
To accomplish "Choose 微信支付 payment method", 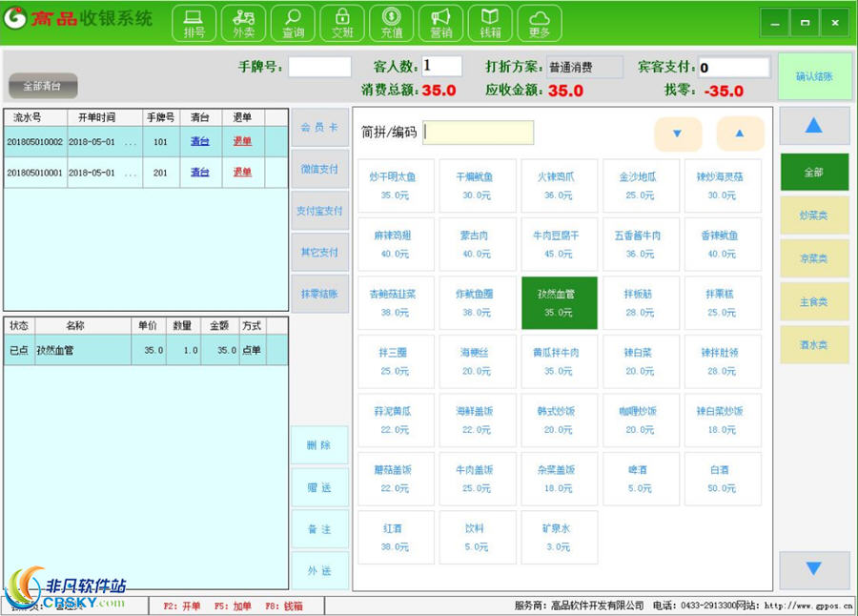I will pos(319,169).
